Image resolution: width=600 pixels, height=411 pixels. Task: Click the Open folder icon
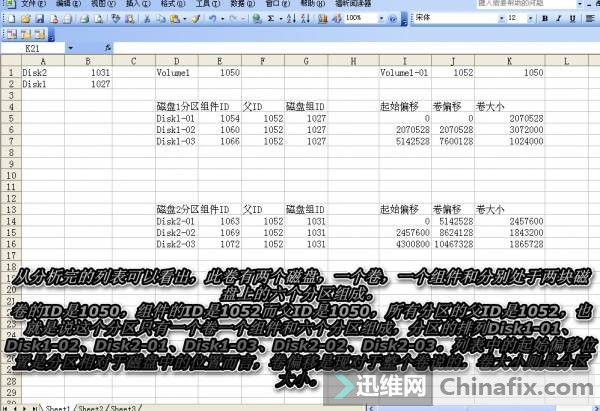tap(25, 18)
